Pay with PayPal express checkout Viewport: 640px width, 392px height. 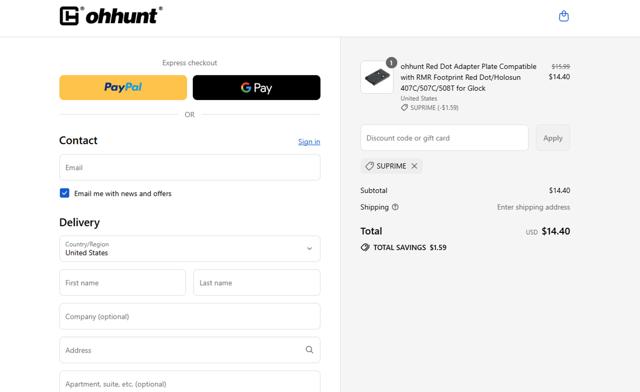pos(123,87)
